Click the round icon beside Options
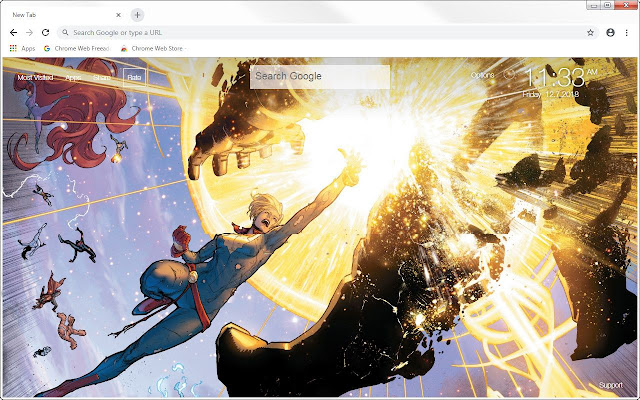 point(509,74)
